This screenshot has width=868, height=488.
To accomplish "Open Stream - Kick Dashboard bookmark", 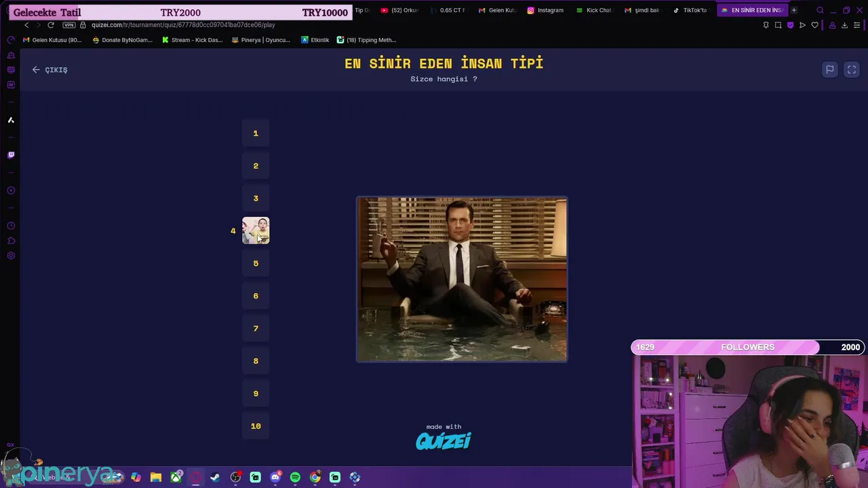I will pyautogui.click(x=192, y=40).
